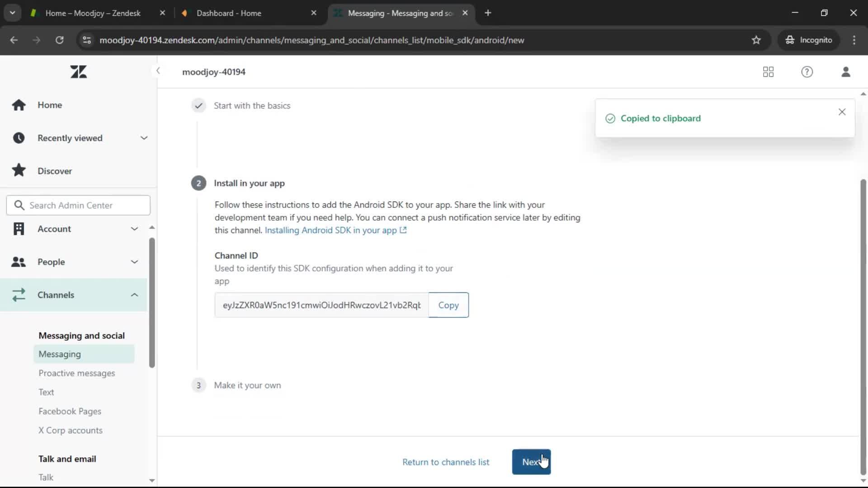Click step 3 Make it your own
The image size is (868, 488).
[247, 385]
